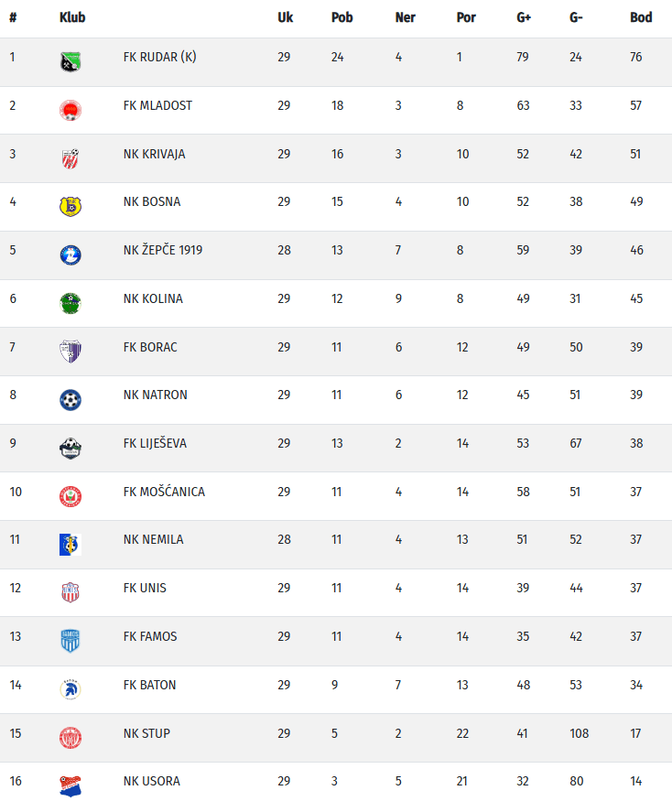Screen dimensions: 672x812
Task: Click the FK Mladost red crest
Action: click(70, 110)
